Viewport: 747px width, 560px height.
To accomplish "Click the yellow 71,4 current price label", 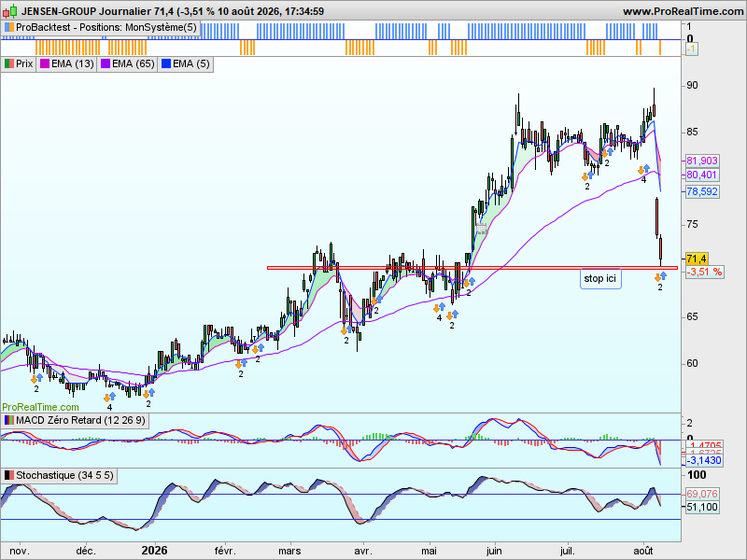I will point(697,259).
